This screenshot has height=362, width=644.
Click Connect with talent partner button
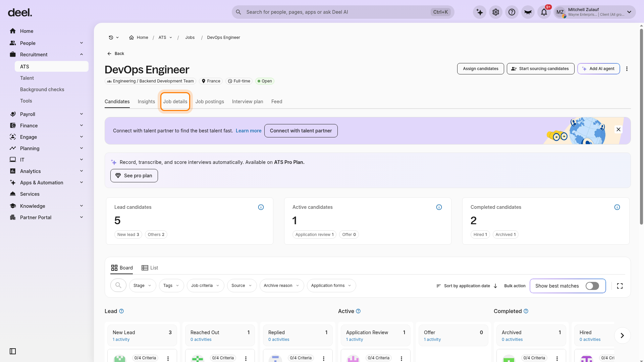coord(301,131)
